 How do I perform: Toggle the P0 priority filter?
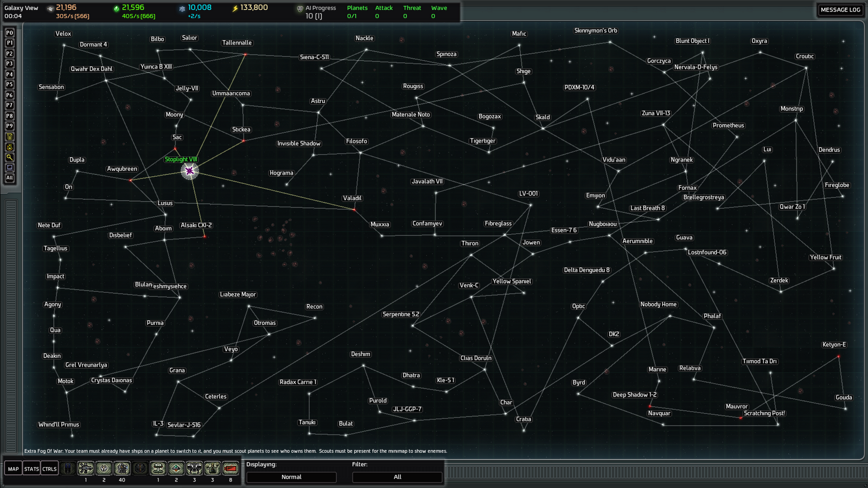click(x=9, y=33)
